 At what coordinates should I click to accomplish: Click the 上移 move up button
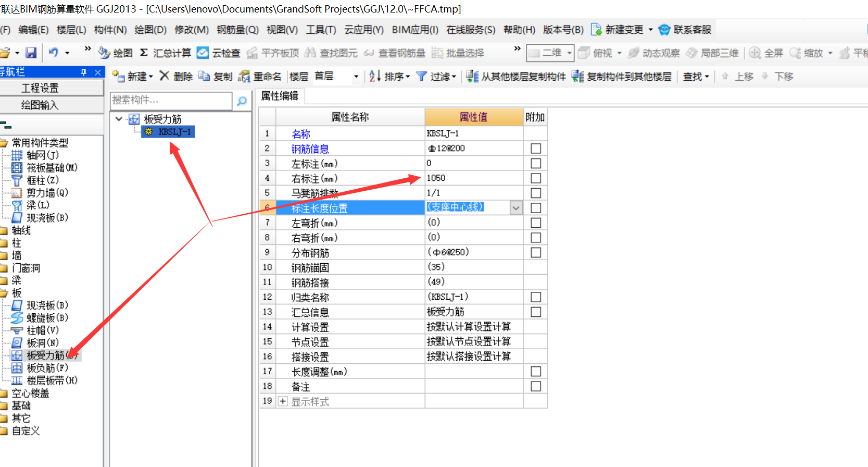pos(738,76)
